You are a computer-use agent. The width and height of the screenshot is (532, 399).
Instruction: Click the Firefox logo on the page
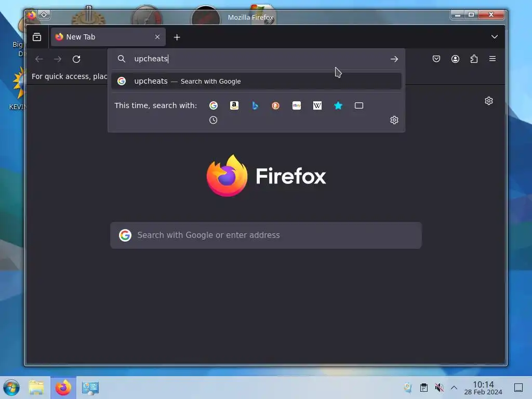pos(266,176)
